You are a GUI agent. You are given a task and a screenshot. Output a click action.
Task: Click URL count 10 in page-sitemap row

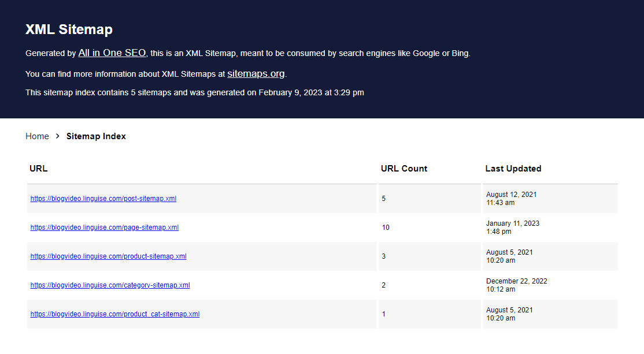(x=386, y=228)
